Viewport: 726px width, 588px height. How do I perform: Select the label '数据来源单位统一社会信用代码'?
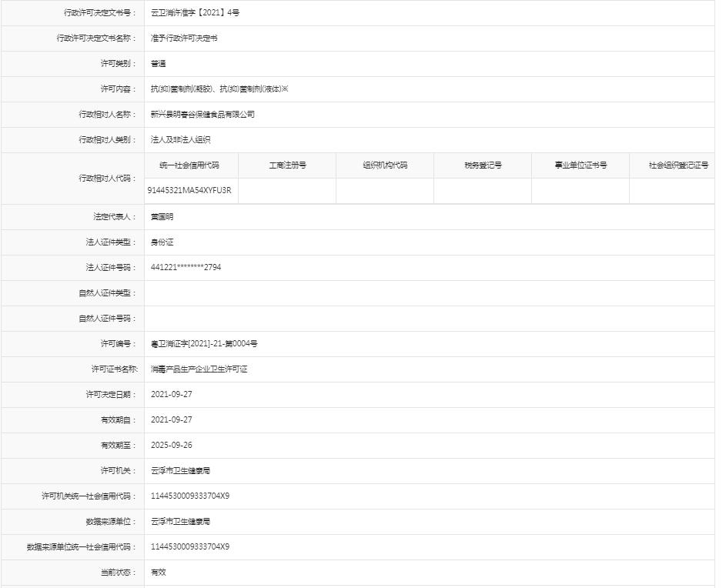click(82, 546)
